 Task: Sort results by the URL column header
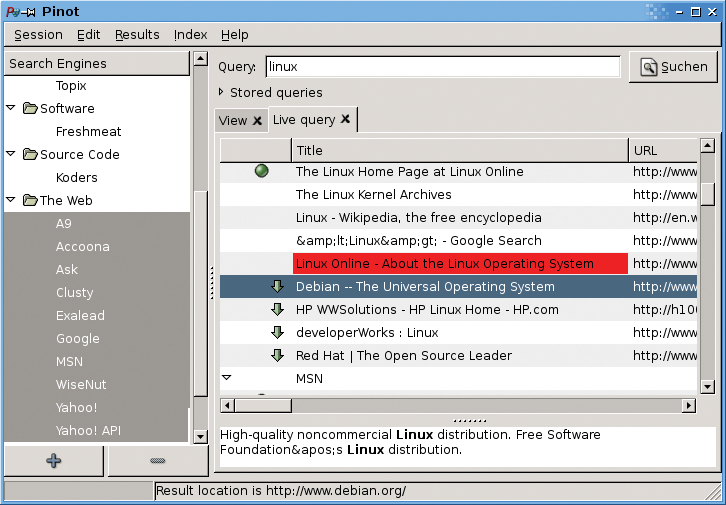[663, 150]
